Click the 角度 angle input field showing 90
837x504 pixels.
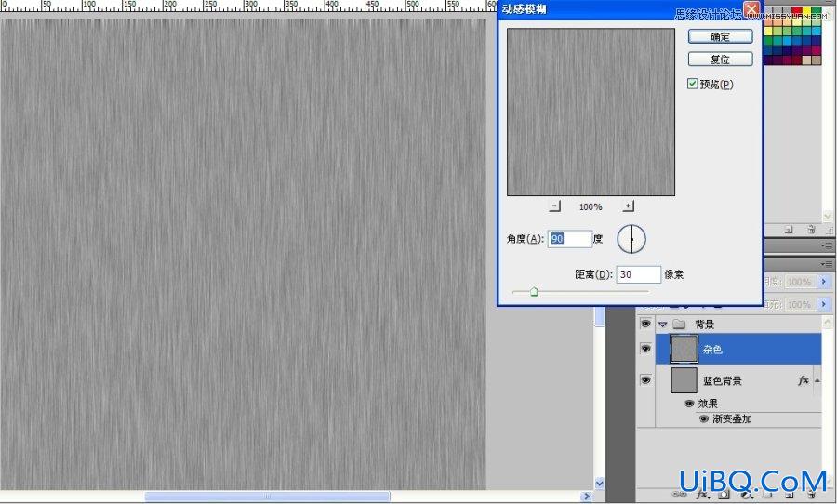569,239
